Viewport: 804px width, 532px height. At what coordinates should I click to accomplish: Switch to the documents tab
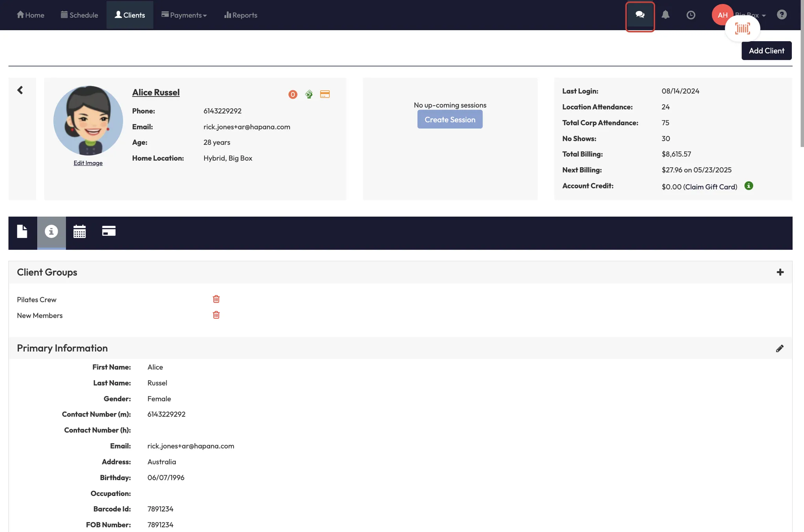pyautogui.click(x=22, y=231)
